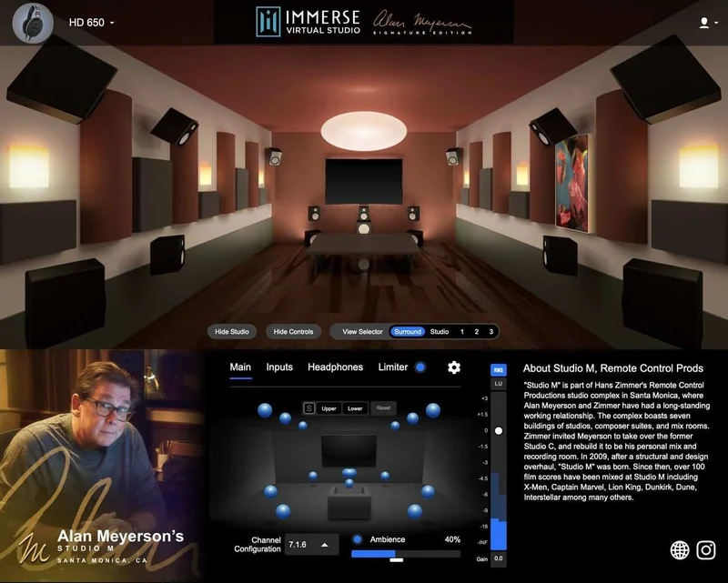Click the white handle under Ambience slider
Image resolution: width=728 pixels, height=583 pixels.
[397, 560]
